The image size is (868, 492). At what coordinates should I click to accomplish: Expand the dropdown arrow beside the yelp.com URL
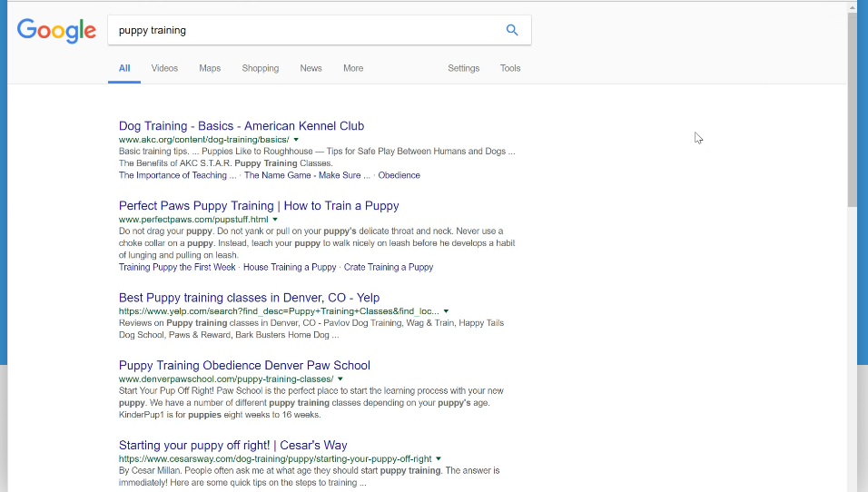tap(446, 311)
